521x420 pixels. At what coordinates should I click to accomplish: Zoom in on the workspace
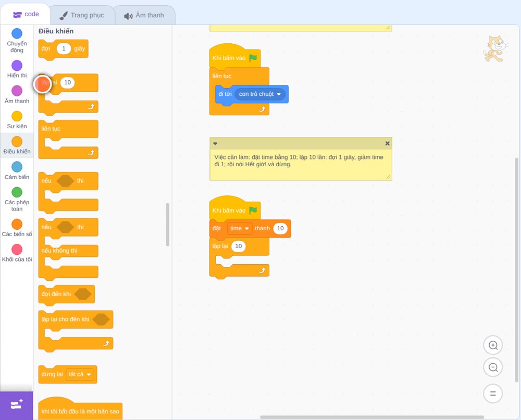pyautogui.click(x=493, y=345)
